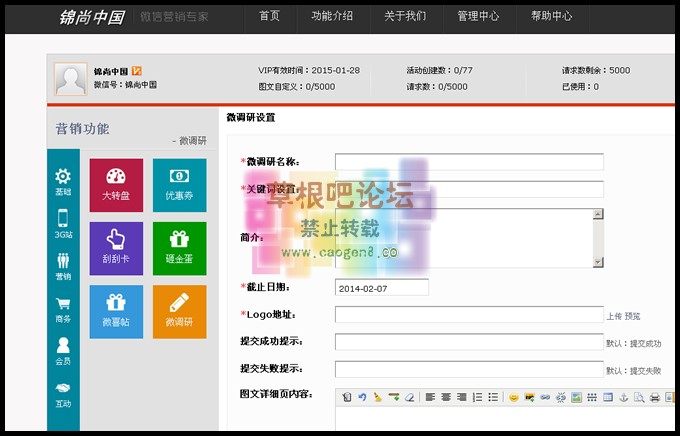Insert horizontal rule dotted-line icon
This screenshot has height=436, width=680.
coord(592,397)
